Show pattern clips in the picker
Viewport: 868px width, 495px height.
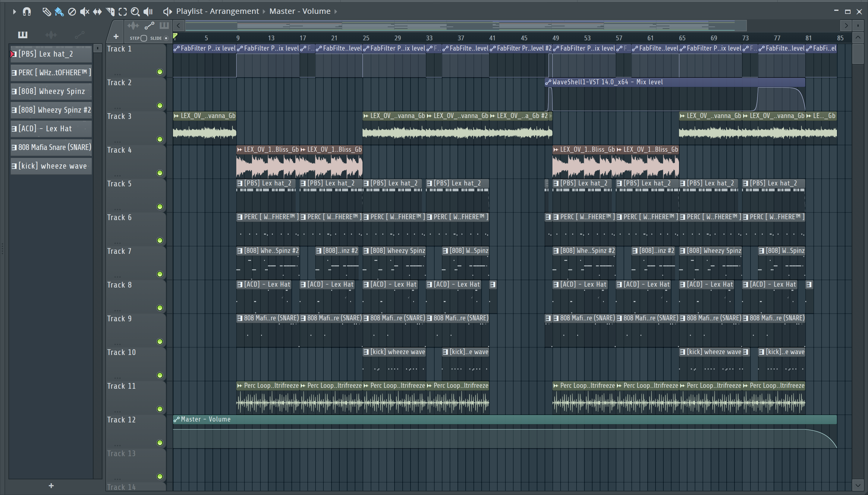[23, 35]
